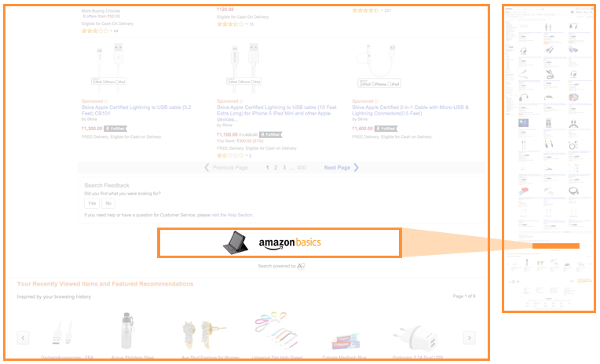This screenshot has height=364, width=600.
Task: Click the Amazon Basics banner logo
Action: pos(290,242)
